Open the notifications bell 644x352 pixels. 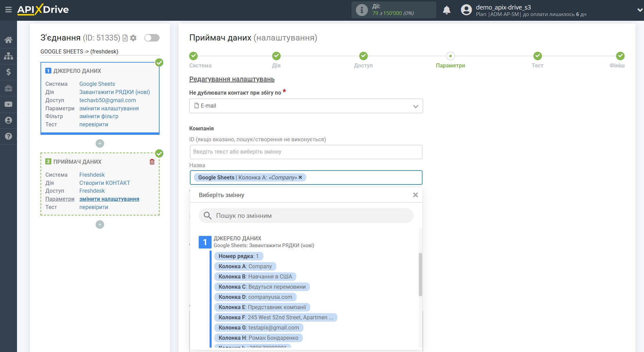click(x=447, y=10)
